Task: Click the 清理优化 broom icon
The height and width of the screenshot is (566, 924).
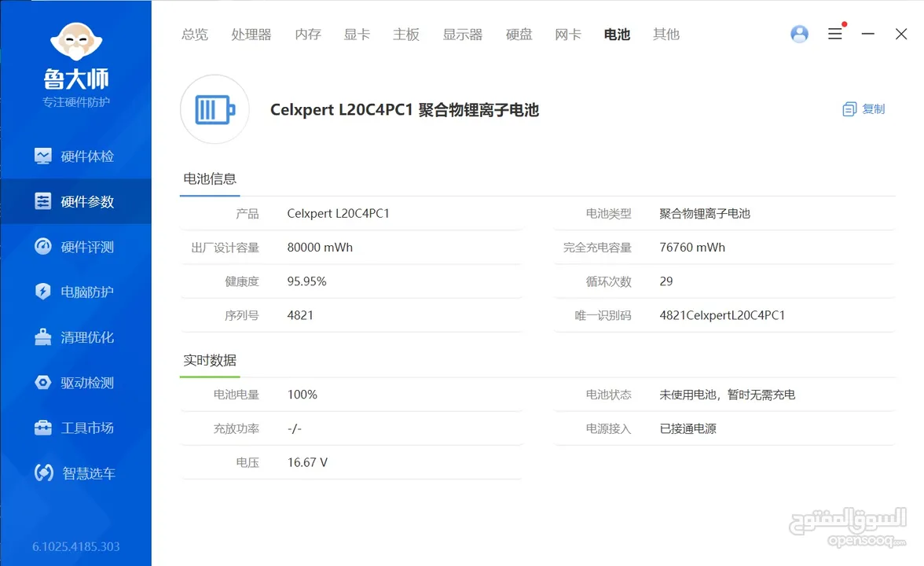Action: coord(43,336)
